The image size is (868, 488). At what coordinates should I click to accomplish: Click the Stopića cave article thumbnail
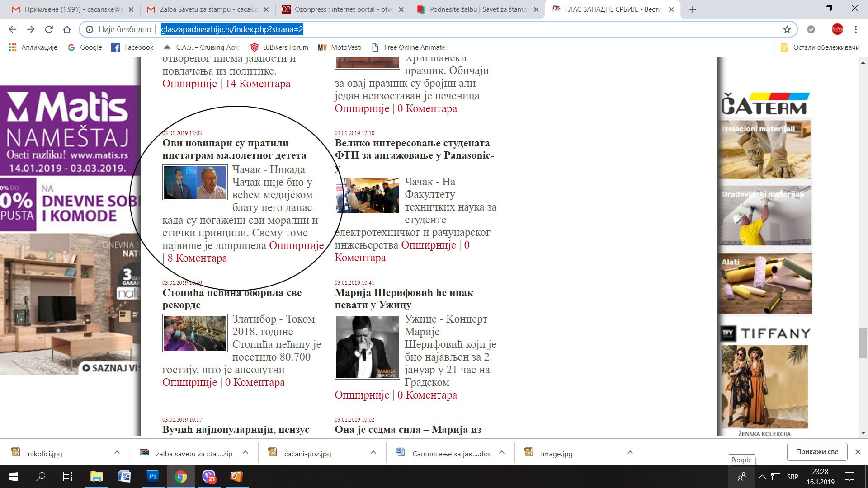(195, 333)
